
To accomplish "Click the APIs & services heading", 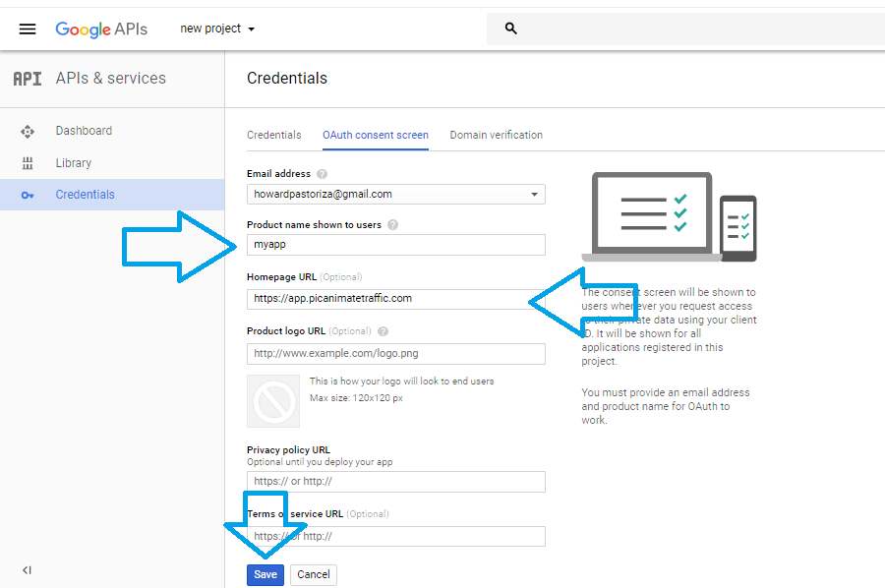I will tap(110, 78).
